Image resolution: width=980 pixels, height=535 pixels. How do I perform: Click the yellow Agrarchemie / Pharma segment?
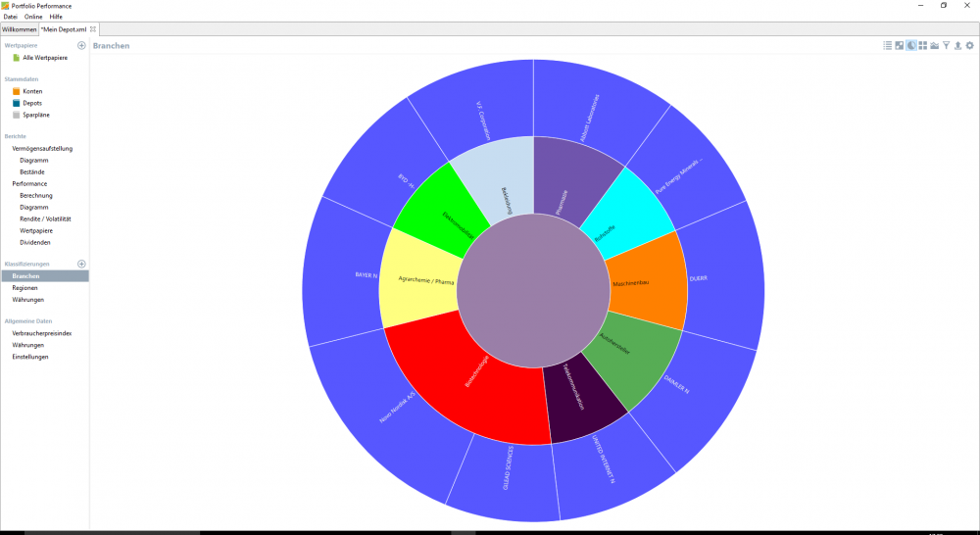coord(417,281)
